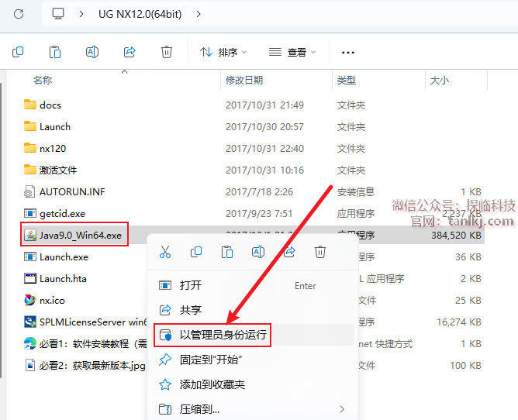
Task: Expand the arrow beside 压缩到...
Action: (x=342, y=409)
